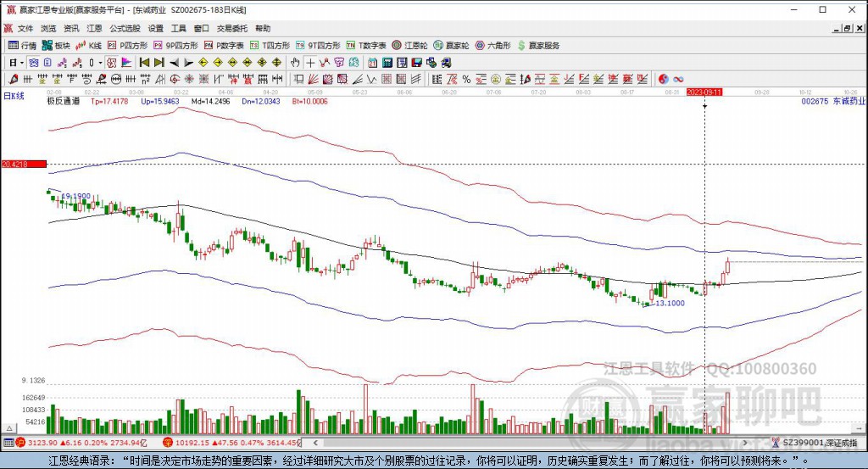Image resolution: width=868 pixels, height=469 pixels.
Task: Click the percent sign tool icon
Action: click(466, 79)
